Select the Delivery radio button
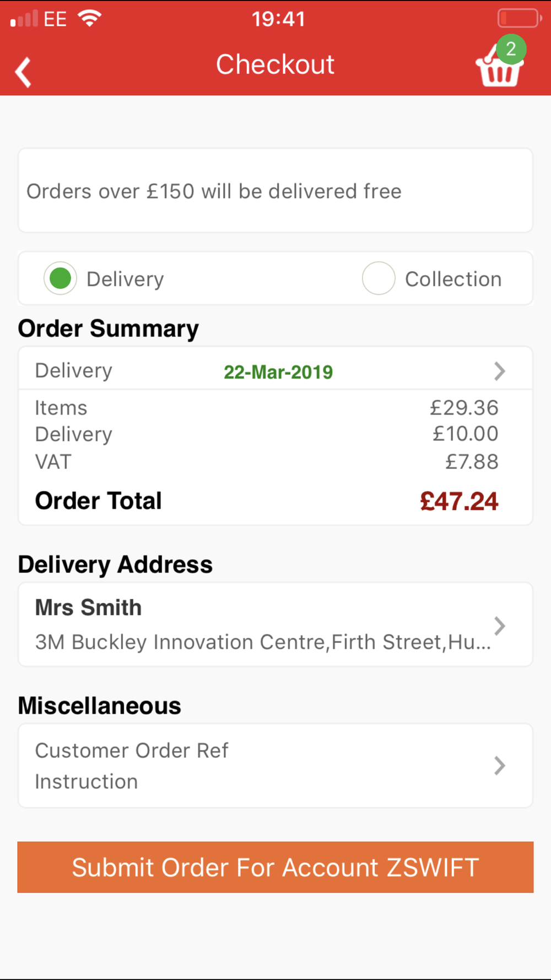551x980 pixels. coord(60,278)
